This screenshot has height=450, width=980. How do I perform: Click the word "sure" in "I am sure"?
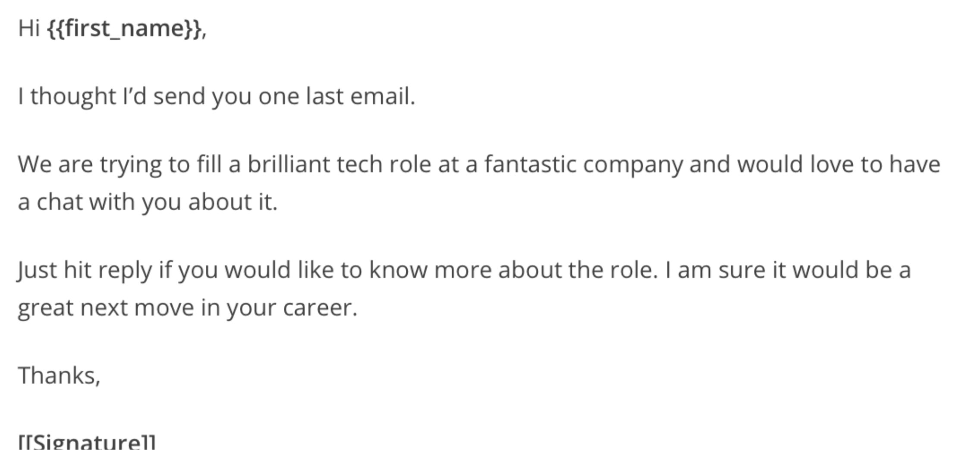coord(741,271)
